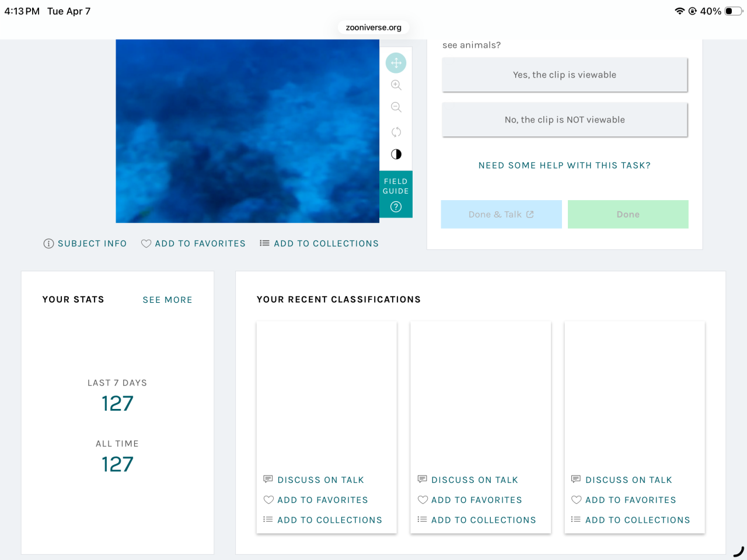
Task: Click the green Done button
Action: (x=628, y=214)
